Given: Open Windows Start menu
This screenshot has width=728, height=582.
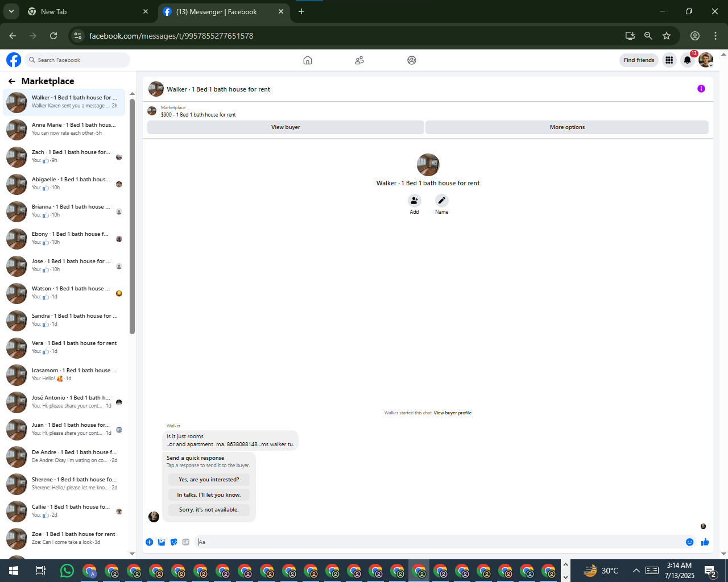Looking at the screenshot, I should (x=14, y=571).
